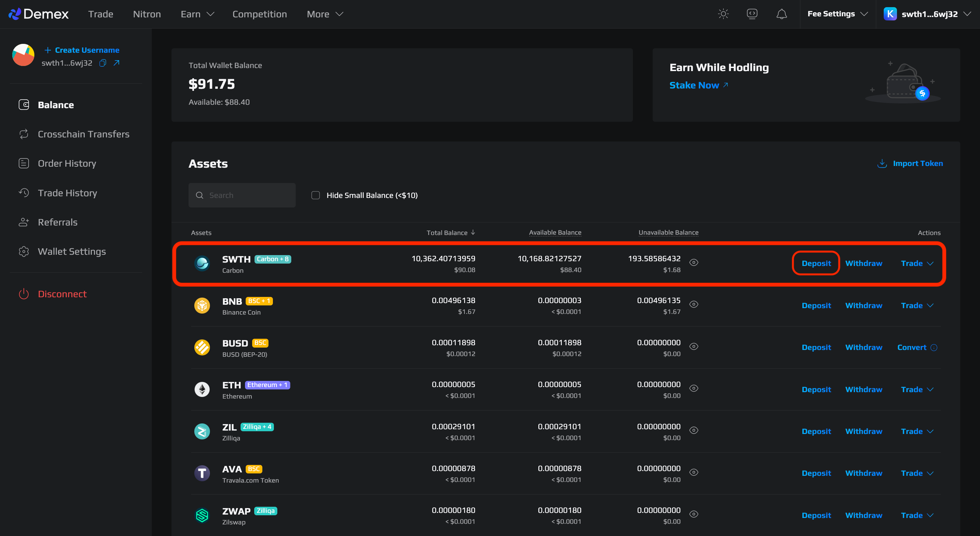
Task: Toggle eye icon in BNB row
Action: (693, 304)
